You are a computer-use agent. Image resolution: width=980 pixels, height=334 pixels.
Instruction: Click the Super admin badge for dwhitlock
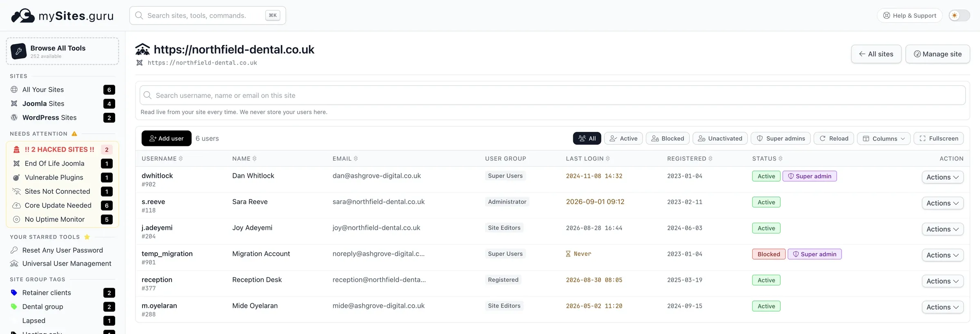point(809,176)
